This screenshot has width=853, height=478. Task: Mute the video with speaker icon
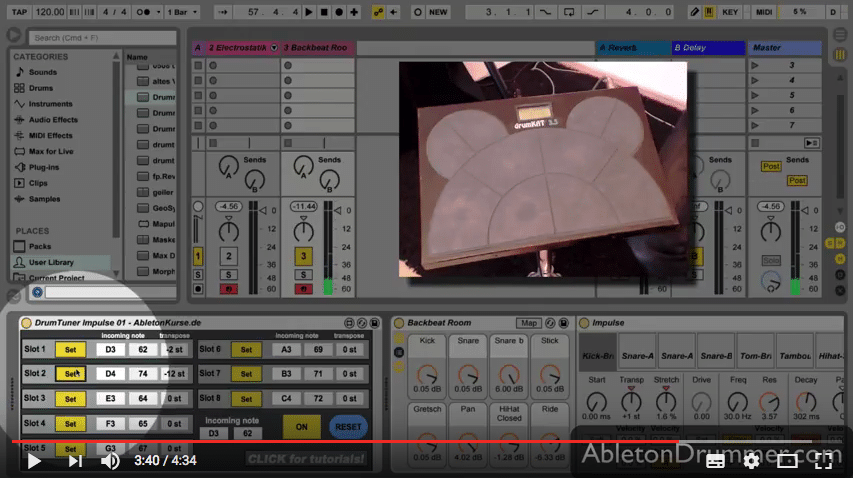111,461
